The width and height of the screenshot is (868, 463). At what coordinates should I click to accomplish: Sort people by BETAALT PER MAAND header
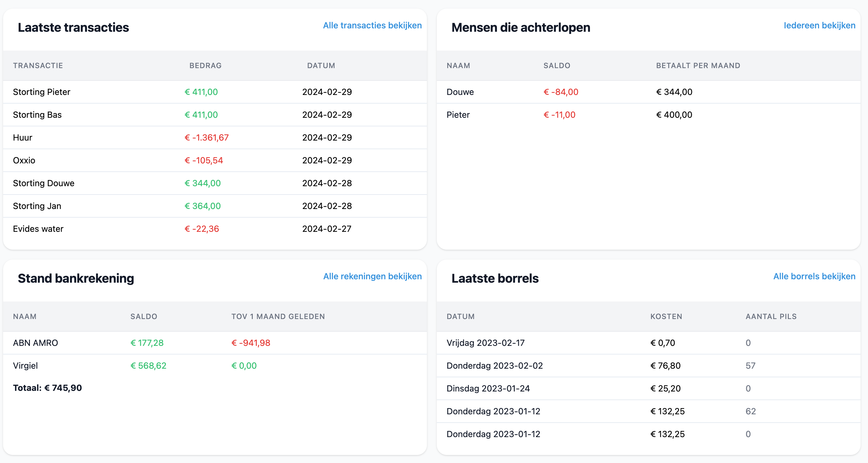point(698,65)
